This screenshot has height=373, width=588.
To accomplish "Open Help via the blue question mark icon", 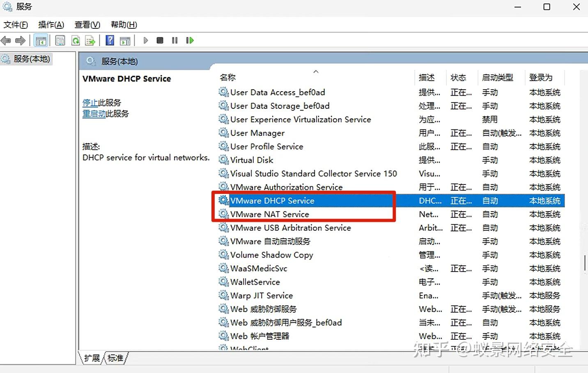I will click(110, 40).
